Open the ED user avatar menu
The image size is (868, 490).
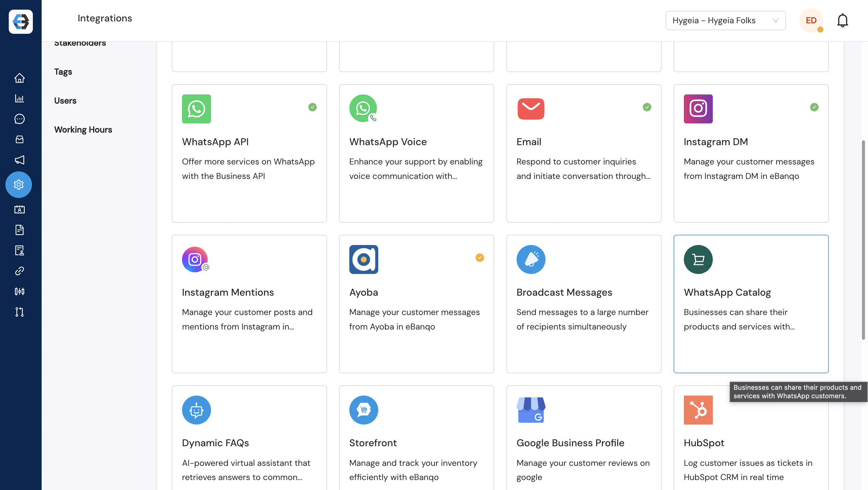tap(811, 21)
